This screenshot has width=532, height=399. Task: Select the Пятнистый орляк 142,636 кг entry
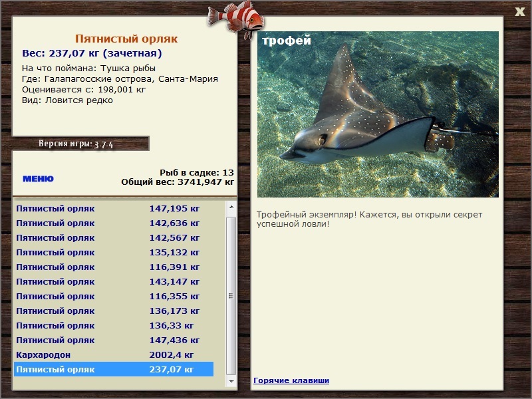114,223
